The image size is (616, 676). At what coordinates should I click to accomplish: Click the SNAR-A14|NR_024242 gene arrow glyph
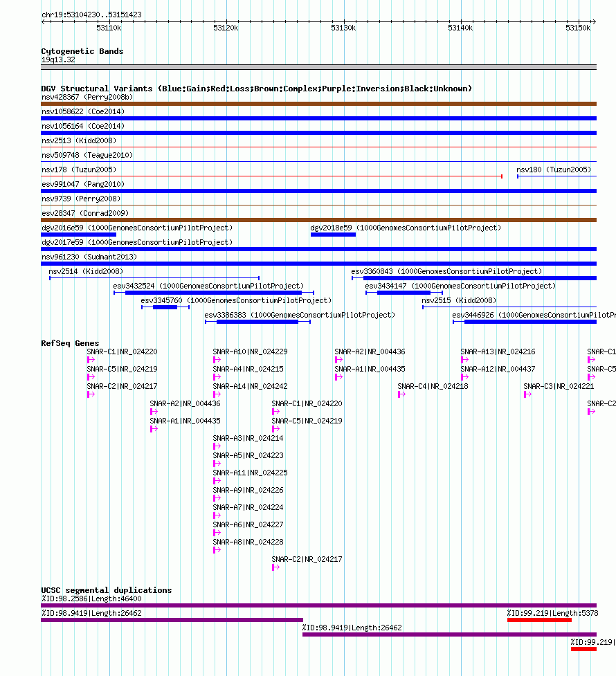(x=217, y=394)
